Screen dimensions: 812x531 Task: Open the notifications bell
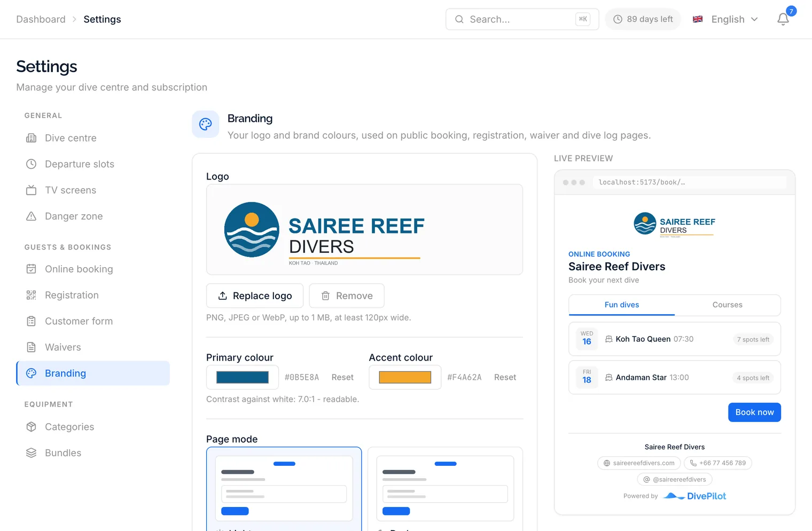pos(783,19)
